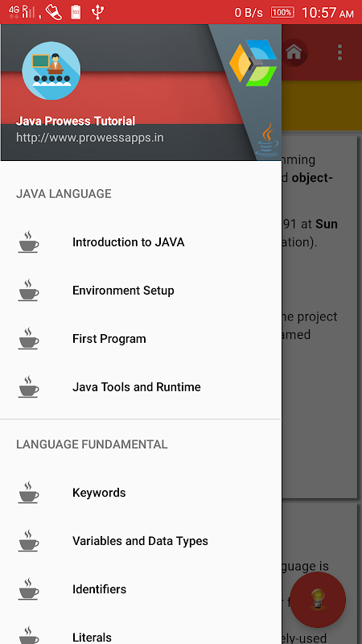Open Introduction to JAVA from the drawer
This screenshot has width=362, height=644.
[141, 242]
